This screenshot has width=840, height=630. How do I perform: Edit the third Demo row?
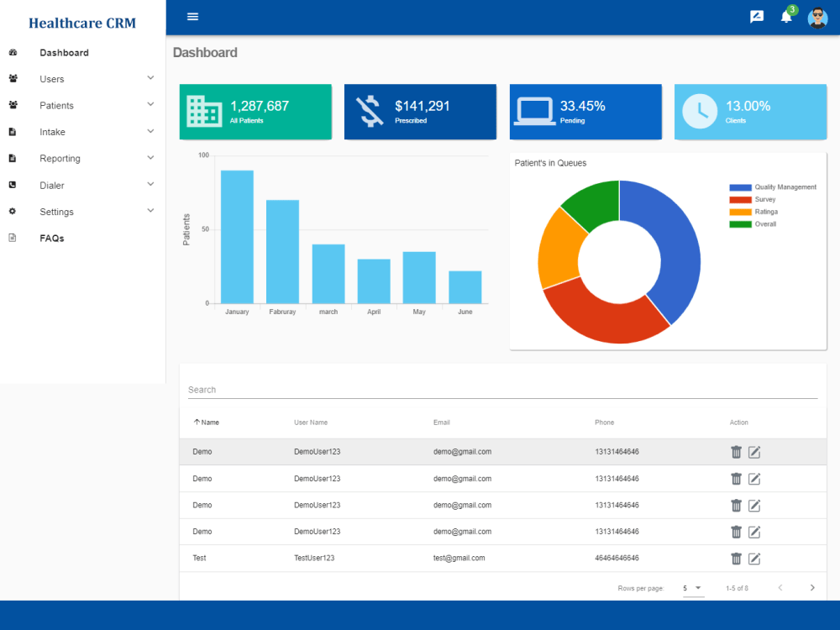754,505
